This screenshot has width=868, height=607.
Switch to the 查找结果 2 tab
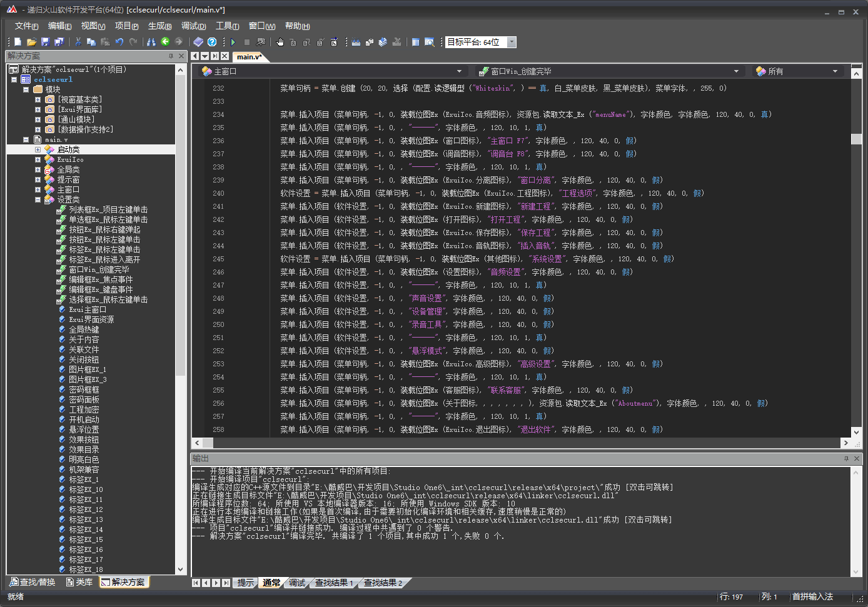pyautogui.click(x=383, y=583)
